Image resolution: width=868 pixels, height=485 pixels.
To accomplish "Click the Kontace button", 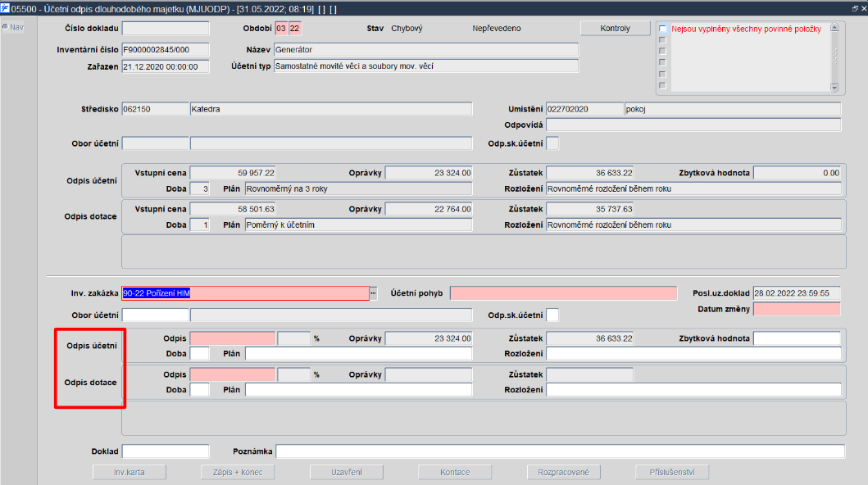I will pos(455,472).
